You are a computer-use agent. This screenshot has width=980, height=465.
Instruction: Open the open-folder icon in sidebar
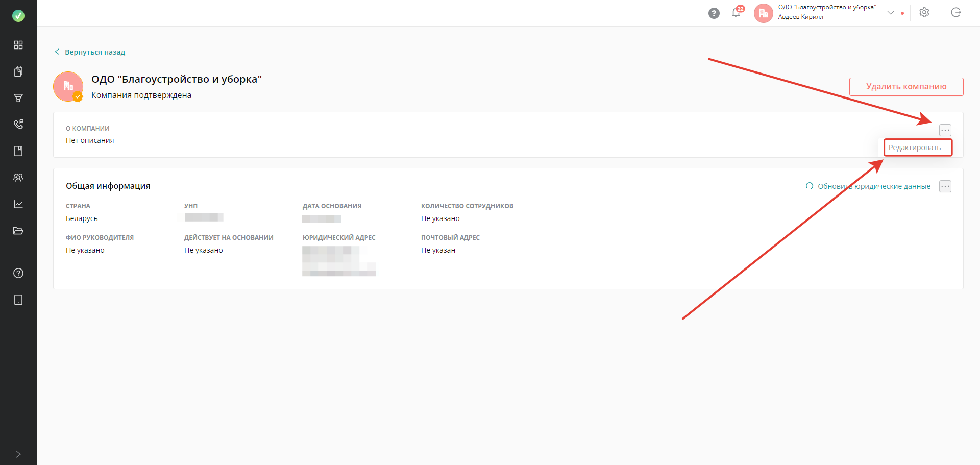pos(18,231)
